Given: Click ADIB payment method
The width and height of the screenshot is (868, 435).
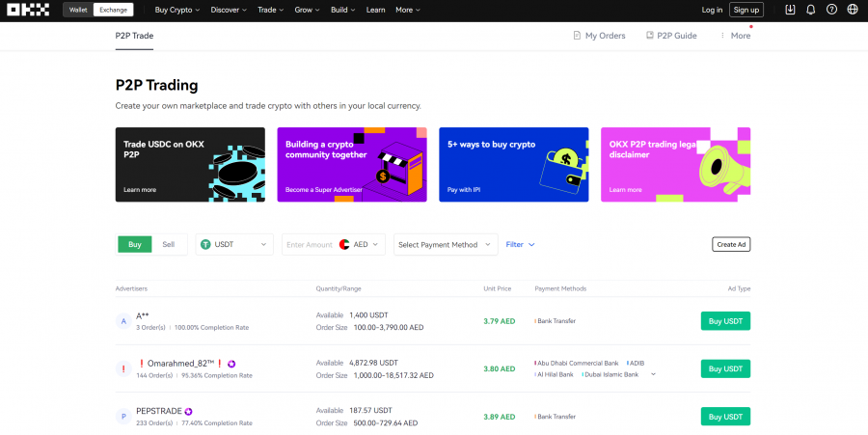Looking at the screenshot, I should 636,364.
